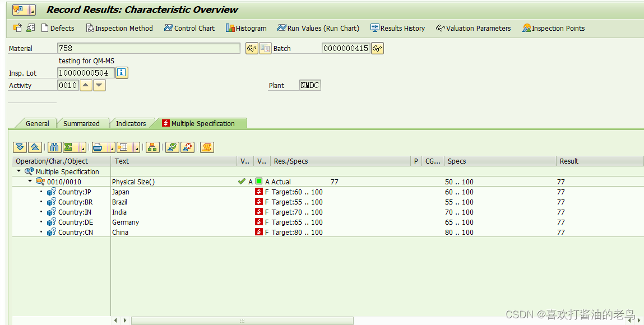Open the Summarized tab
This screenshot has width=644, height=325.
point(83,123)
